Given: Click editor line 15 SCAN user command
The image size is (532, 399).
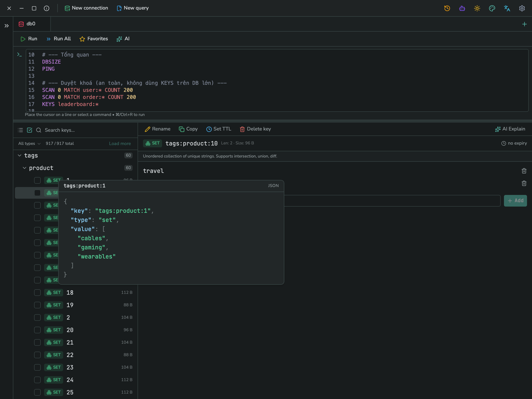Looking at the screenshot, I should coord(87,90).
